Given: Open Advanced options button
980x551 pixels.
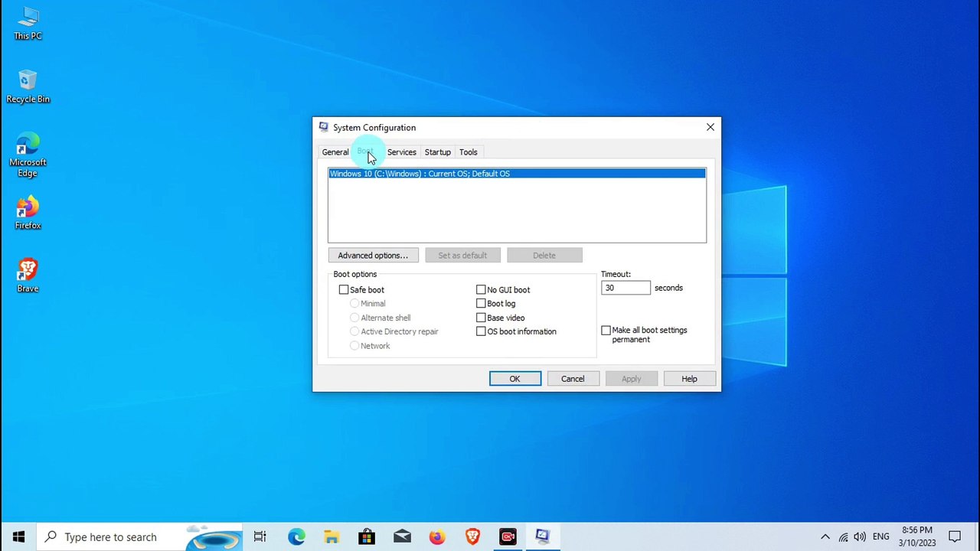Looking at the screenshot, I should coord(373,256).
